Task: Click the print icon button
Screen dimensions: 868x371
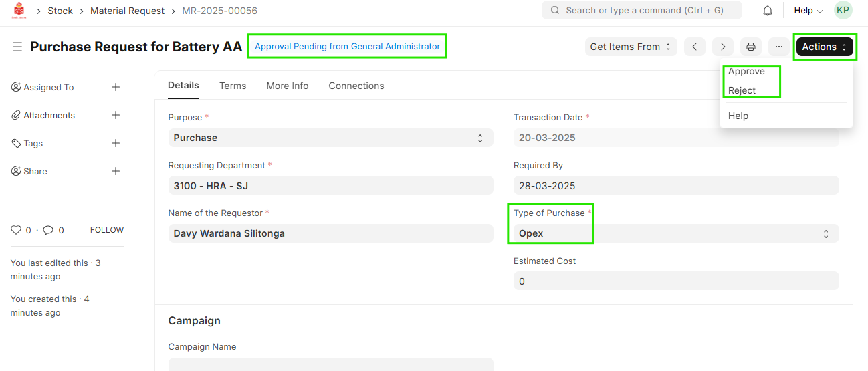Action: (x=751, y=47)
